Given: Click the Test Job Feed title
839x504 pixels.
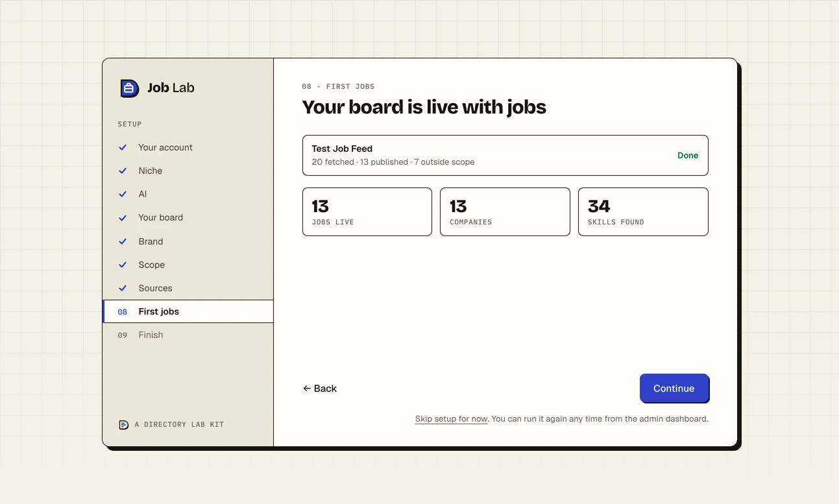Looking at the screenshot, I should (342, 149).
